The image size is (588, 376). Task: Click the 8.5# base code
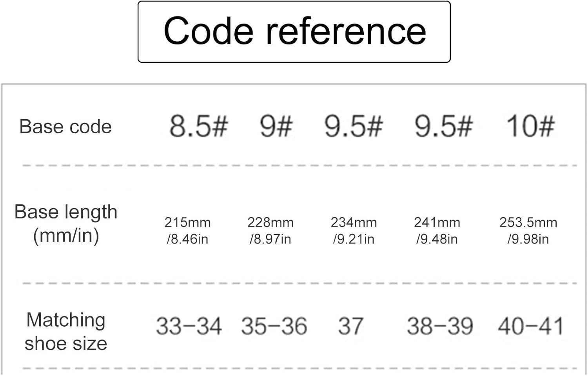tap(198, 126)
